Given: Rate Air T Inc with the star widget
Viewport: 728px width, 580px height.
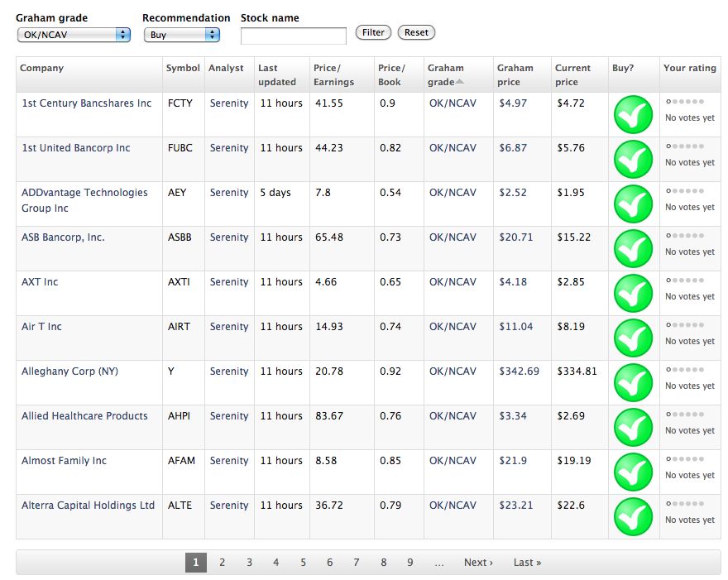Looking at the screenshot, I should (x=685, y=324).
